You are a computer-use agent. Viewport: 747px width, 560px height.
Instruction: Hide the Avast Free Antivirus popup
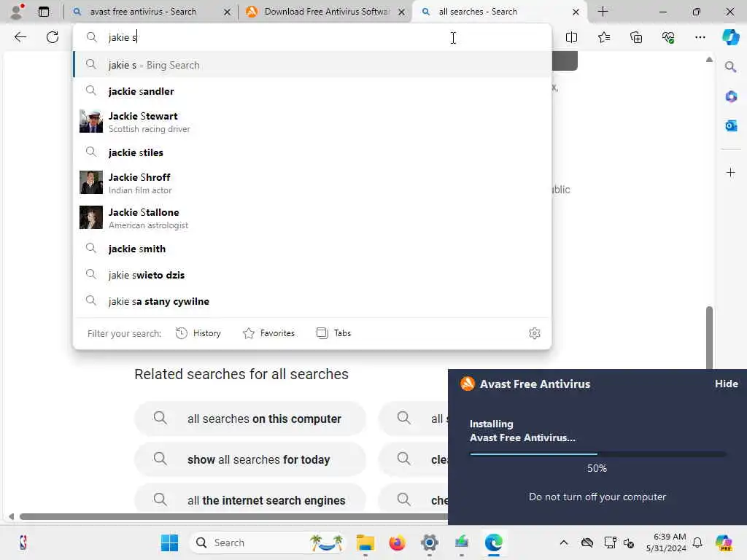[726, 384]
